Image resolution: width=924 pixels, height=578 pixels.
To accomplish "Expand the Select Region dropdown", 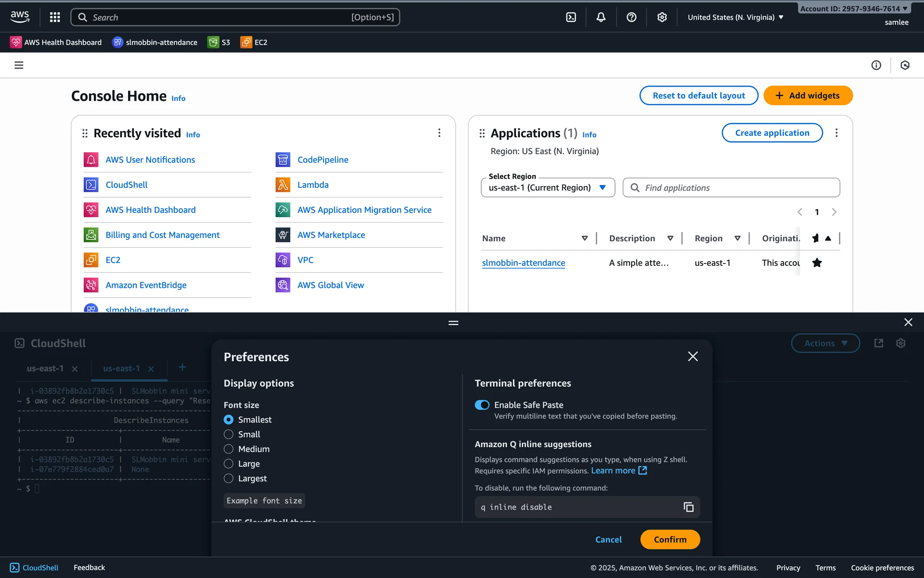I will [x=548, y=188].
